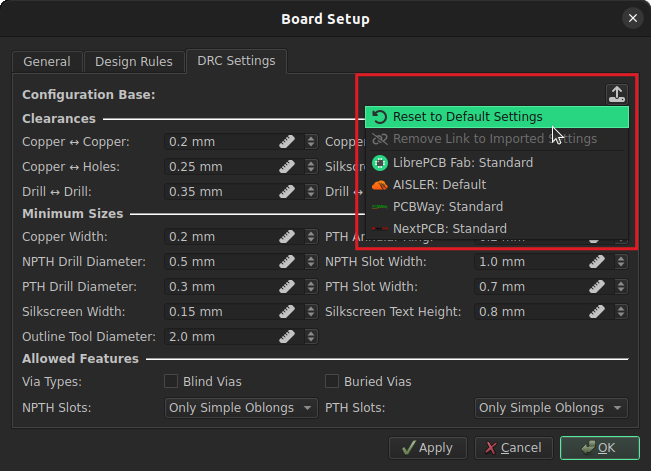Image resolution: width=651 pixels, height=471 pixels.
Task: Click unit ruler icon for PTH Slot Width
Action: (597, 287)
